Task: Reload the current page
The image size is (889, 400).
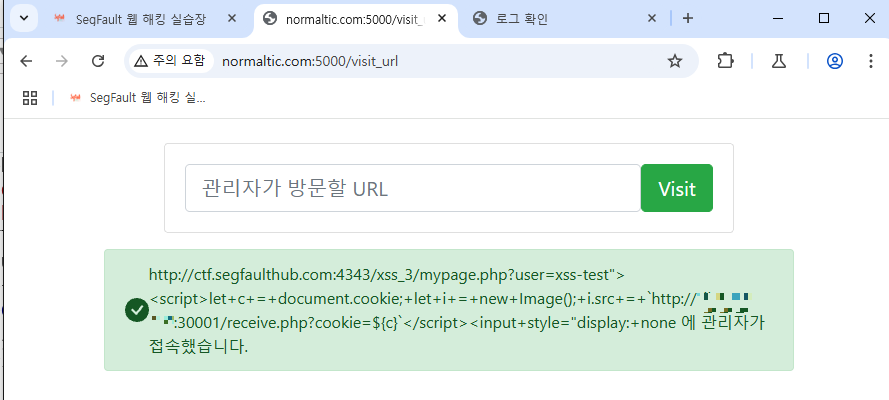Action: tap(98, 61)
